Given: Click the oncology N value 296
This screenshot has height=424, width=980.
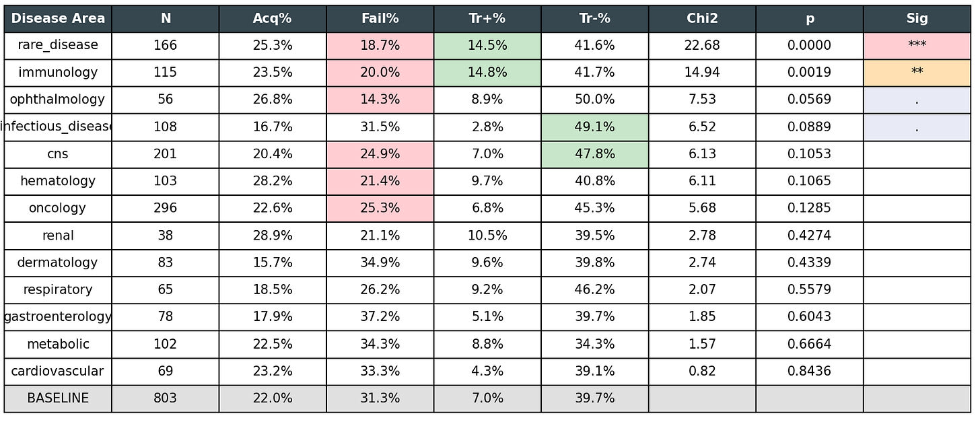Looking at the screenshot, I should (x=166, y=209).
